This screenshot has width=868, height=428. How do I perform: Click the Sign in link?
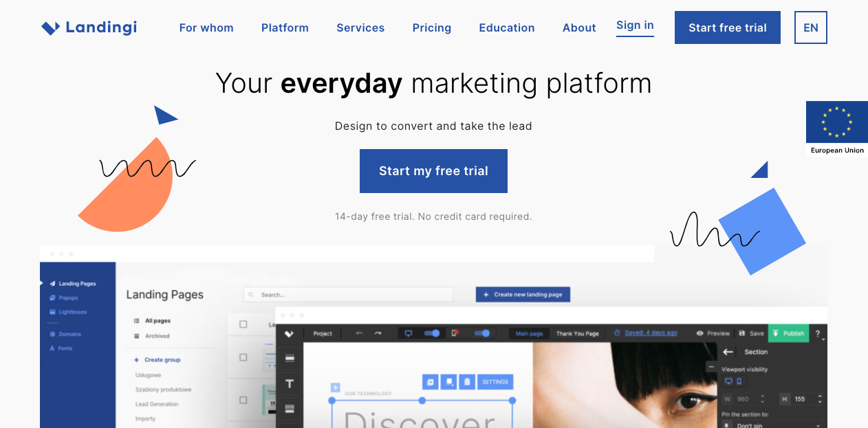(x=635, y=26)
